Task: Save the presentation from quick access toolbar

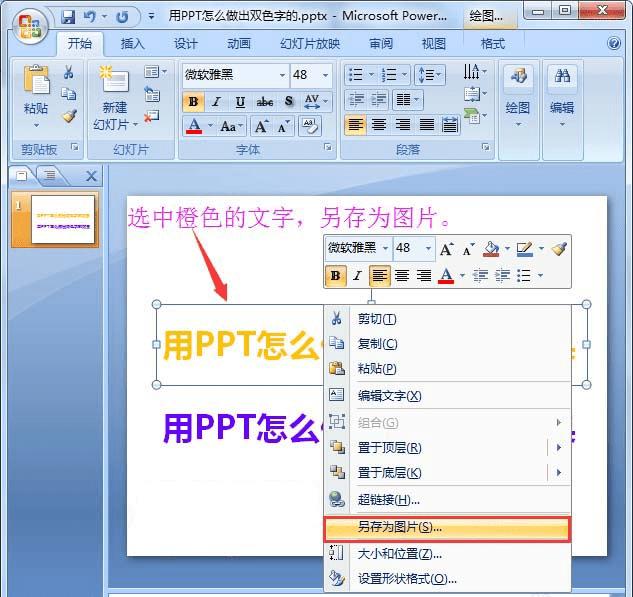Action: click(x=68, y=17)
